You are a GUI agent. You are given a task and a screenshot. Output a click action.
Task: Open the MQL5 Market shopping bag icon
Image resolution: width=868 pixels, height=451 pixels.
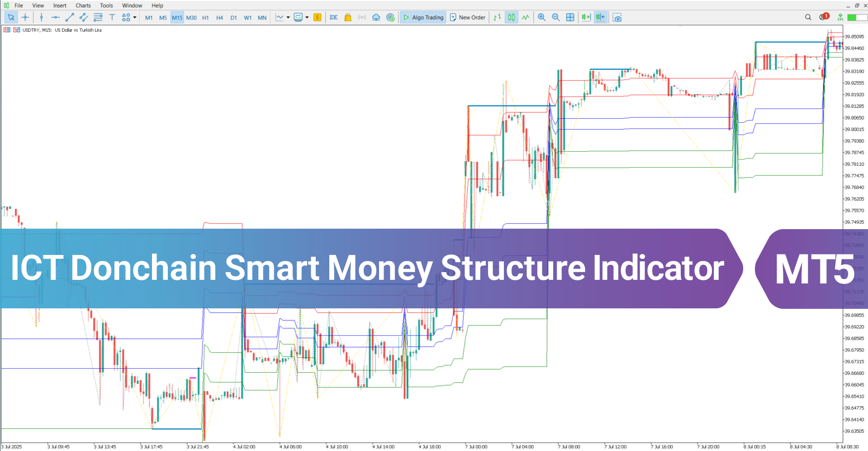348,18
